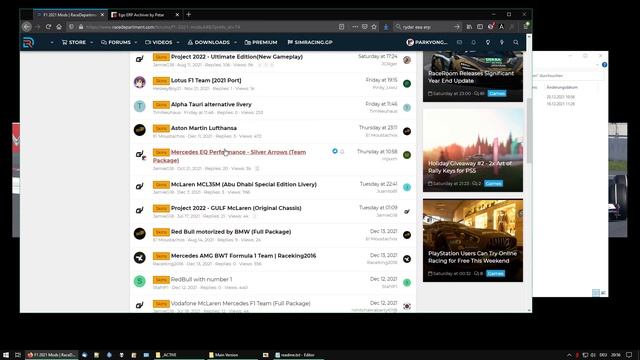Click the Games tag on Holiday Giveaway article

click(493, 184)
